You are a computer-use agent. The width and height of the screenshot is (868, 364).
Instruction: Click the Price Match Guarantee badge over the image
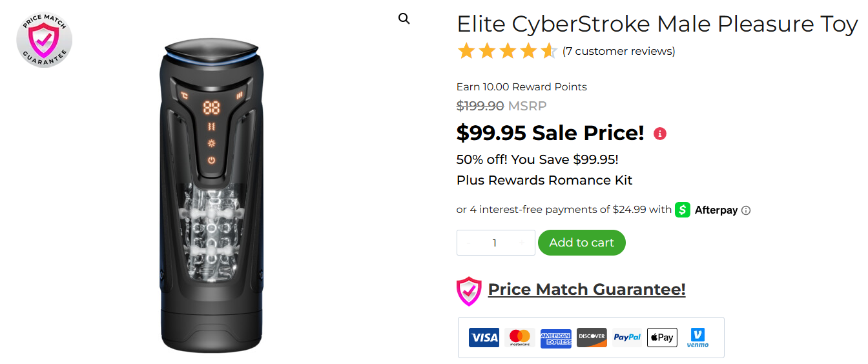[44, 40]
